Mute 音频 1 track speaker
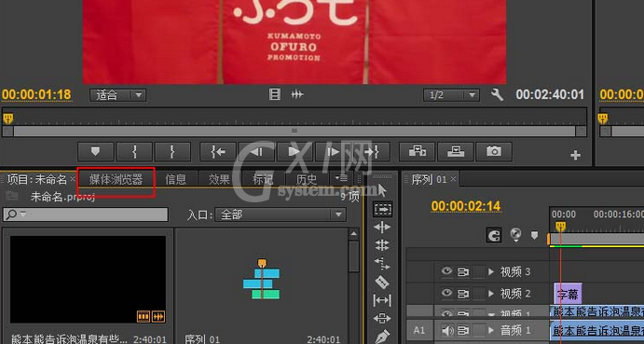The width and height of the screenshot is (644, 344). 447,330
